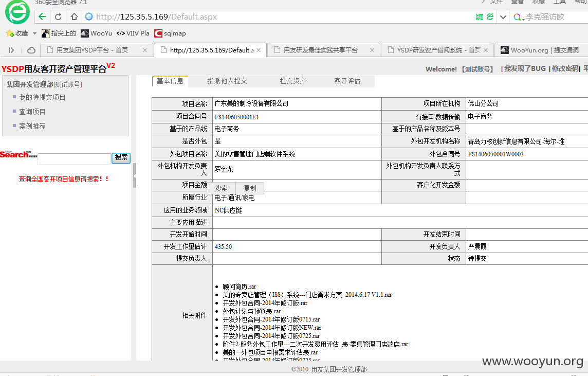
Task: Go to browser home page icon
Action: 74,16
